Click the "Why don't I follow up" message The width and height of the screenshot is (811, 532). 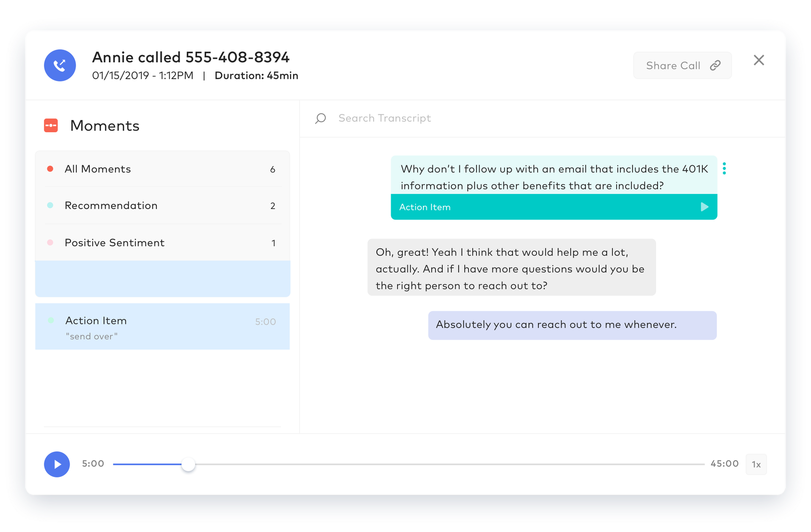coord(554,177)
